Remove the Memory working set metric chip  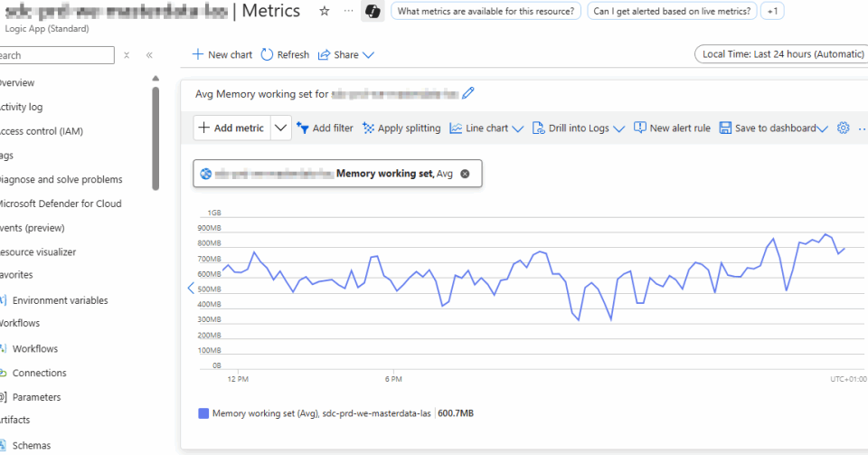(x=465, y=174)
